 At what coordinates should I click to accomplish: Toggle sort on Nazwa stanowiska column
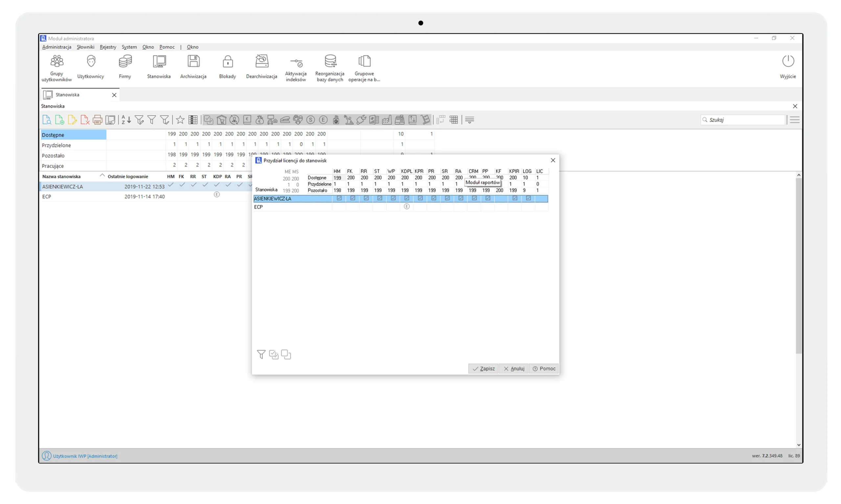click(x=61, y=177)
